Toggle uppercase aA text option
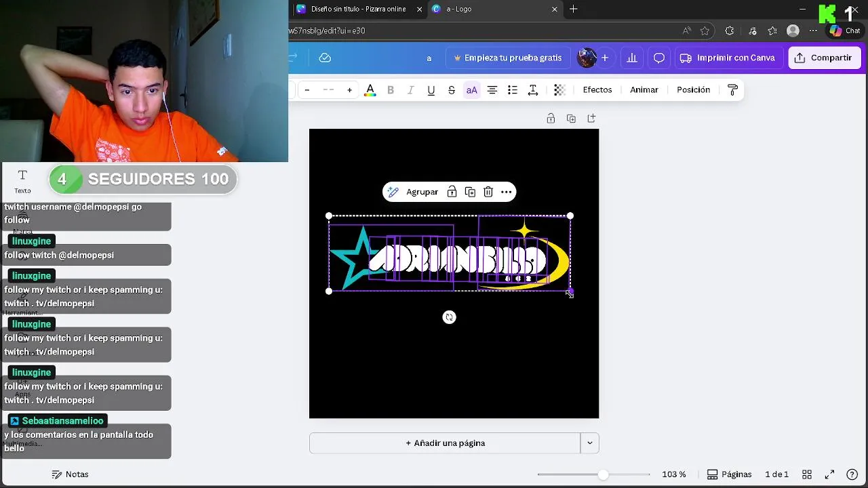The height and width of the screenshot is (488, 868). point(472,89)
